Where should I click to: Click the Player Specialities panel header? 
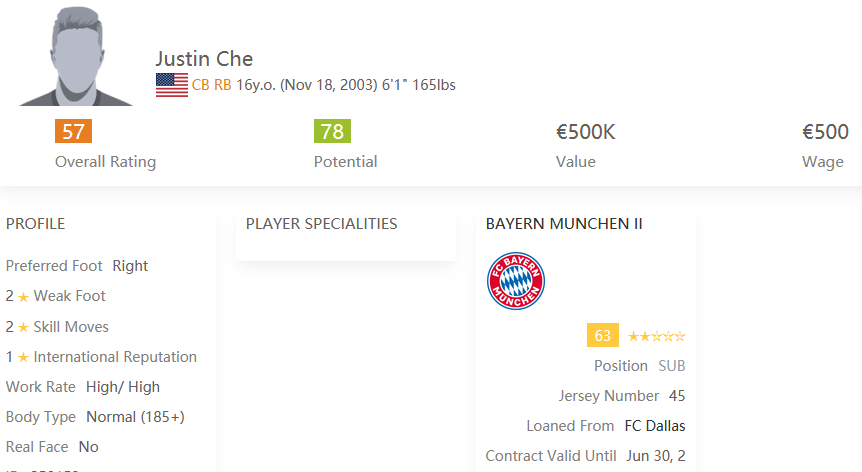(x=321, y=224)
